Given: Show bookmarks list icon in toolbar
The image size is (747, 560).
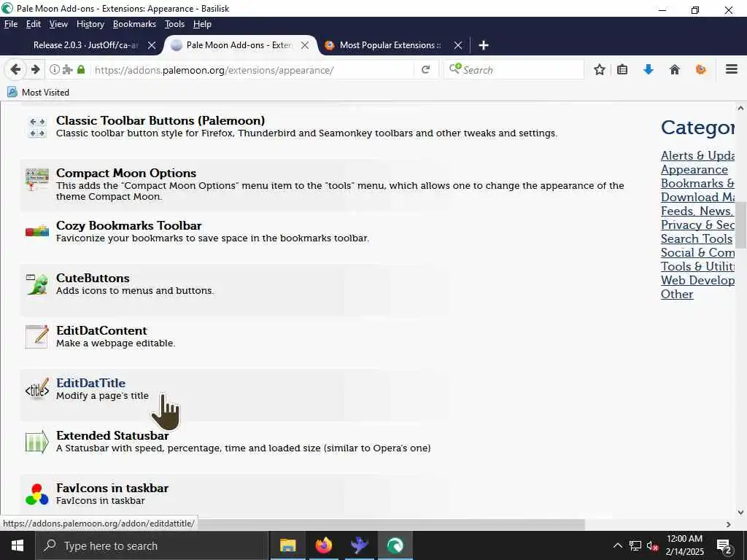Looking at the screenshot, I should pyautogui.click(x=622, y=69).
